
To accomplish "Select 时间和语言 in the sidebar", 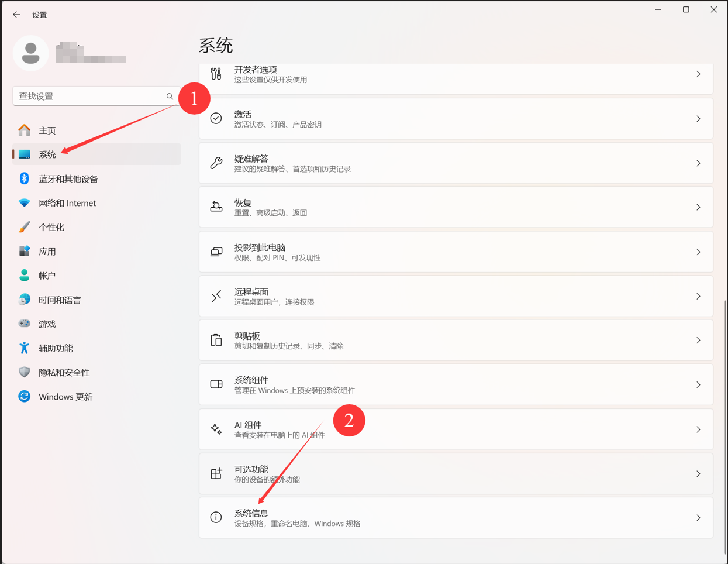I will pyautogui.click(x=96, y=300).
